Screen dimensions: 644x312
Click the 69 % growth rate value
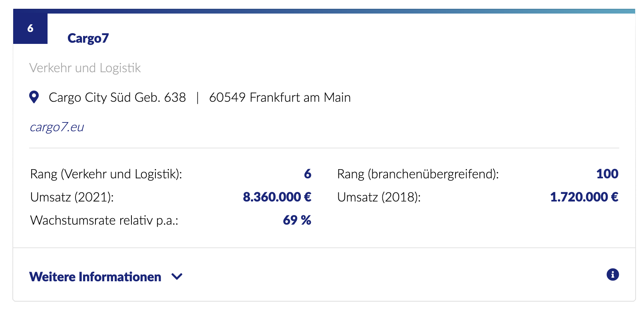[x=297, y=220]
